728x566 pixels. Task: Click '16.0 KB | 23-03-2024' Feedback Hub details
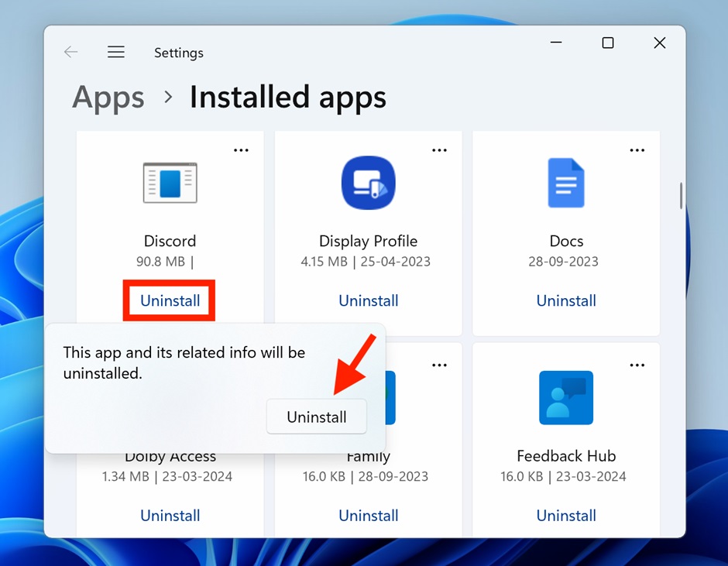[563, 476]
